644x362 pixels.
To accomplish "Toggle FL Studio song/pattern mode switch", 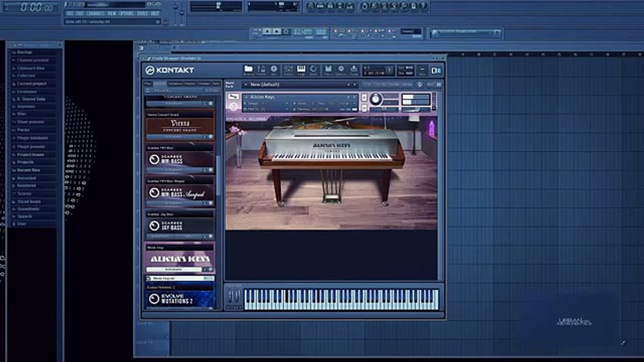I will coord(258,31).
